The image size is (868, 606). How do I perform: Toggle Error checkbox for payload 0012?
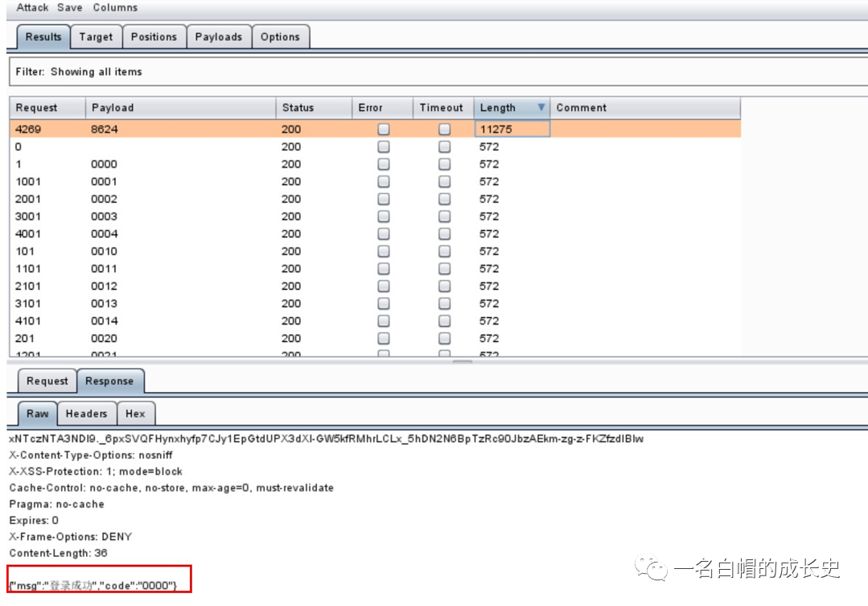[383, 287]
